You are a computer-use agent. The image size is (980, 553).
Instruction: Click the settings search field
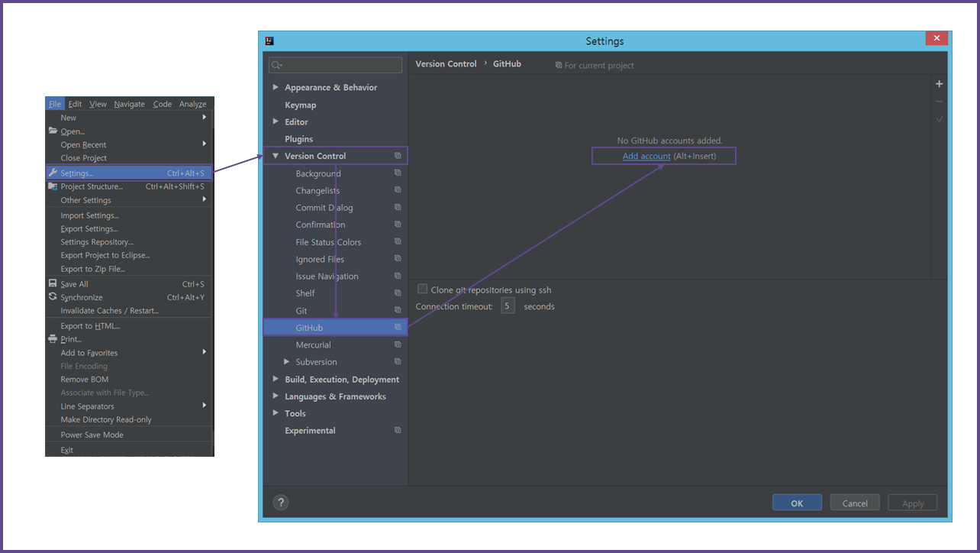click(336, 66)
